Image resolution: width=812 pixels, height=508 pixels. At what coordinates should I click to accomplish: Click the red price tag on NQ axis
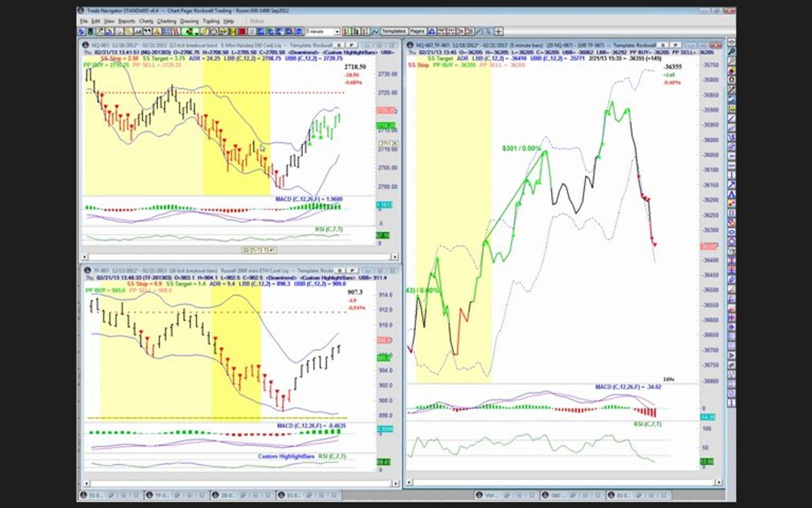(386, 110)
